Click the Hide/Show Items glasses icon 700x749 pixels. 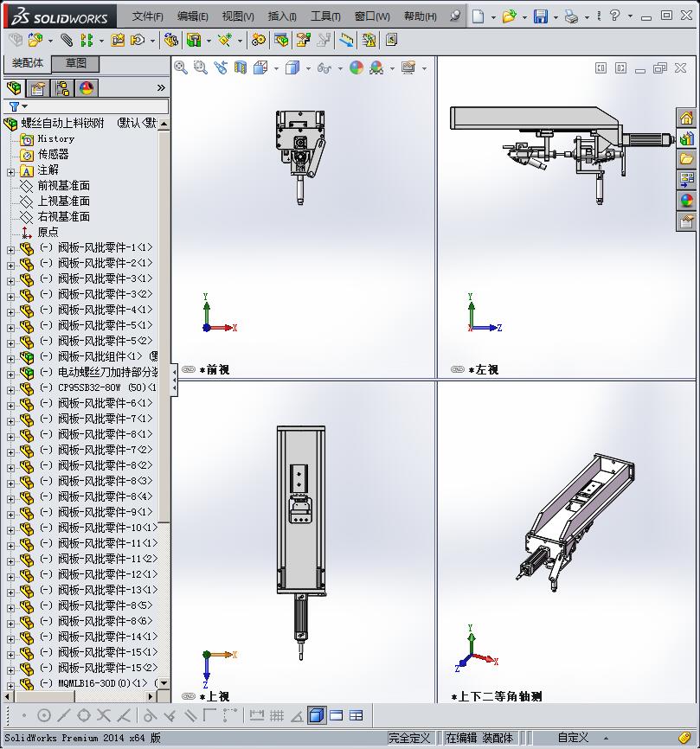coord(324,67)
